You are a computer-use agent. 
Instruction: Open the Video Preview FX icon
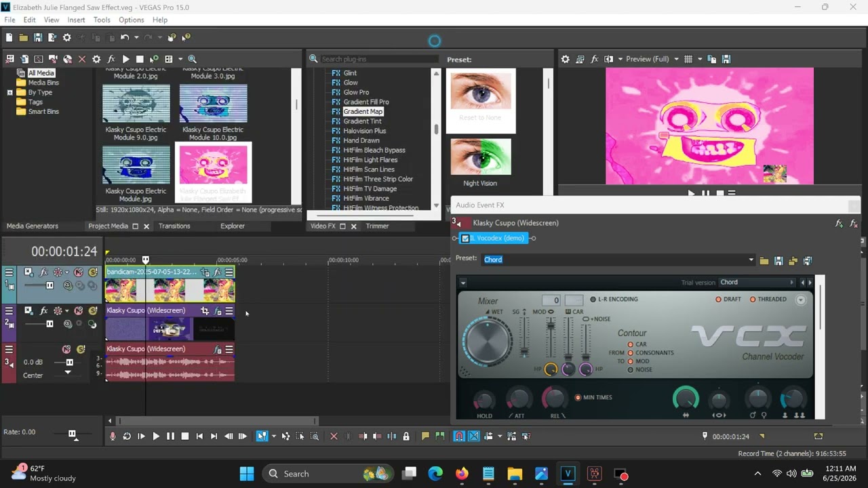(x=595, y=59)
